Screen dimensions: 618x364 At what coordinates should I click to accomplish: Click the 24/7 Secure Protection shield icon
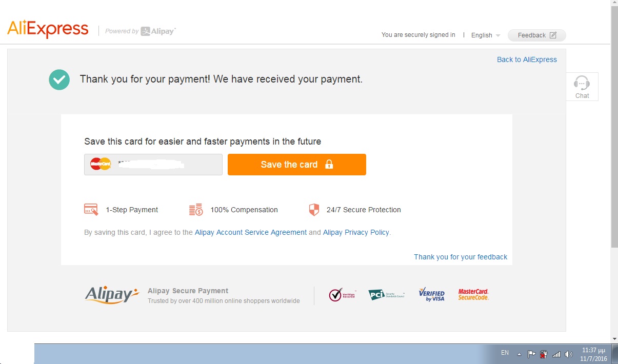click(x=314, y=210)
